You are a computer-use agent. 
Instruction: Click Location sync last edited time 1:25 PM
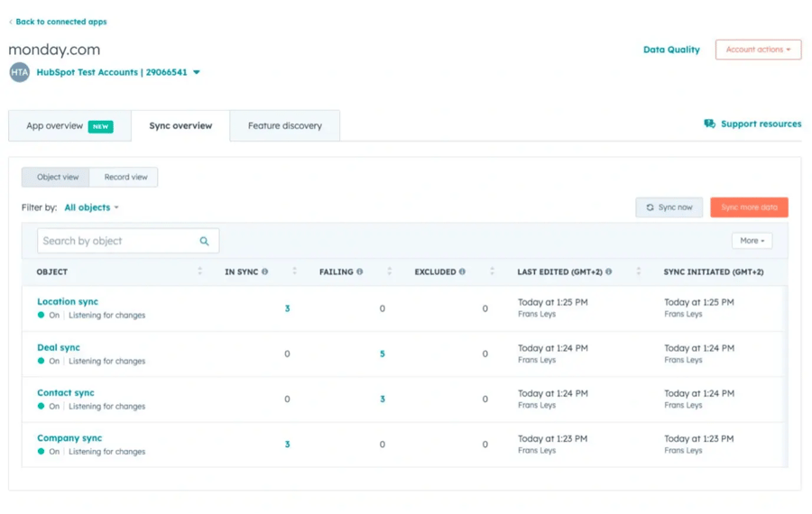coord(552,302)
